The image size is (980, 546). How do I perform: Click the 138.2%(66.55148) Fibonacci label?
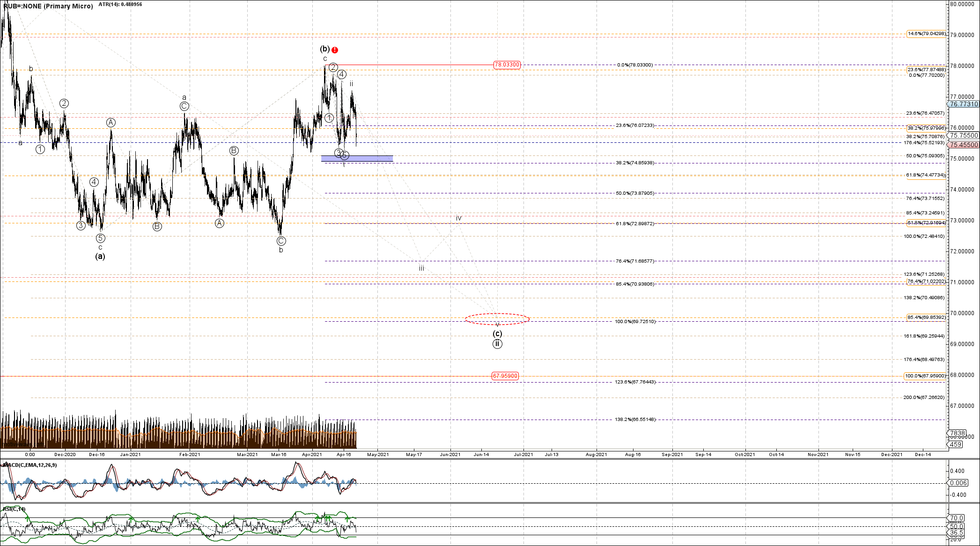click(x=635, y=420)
